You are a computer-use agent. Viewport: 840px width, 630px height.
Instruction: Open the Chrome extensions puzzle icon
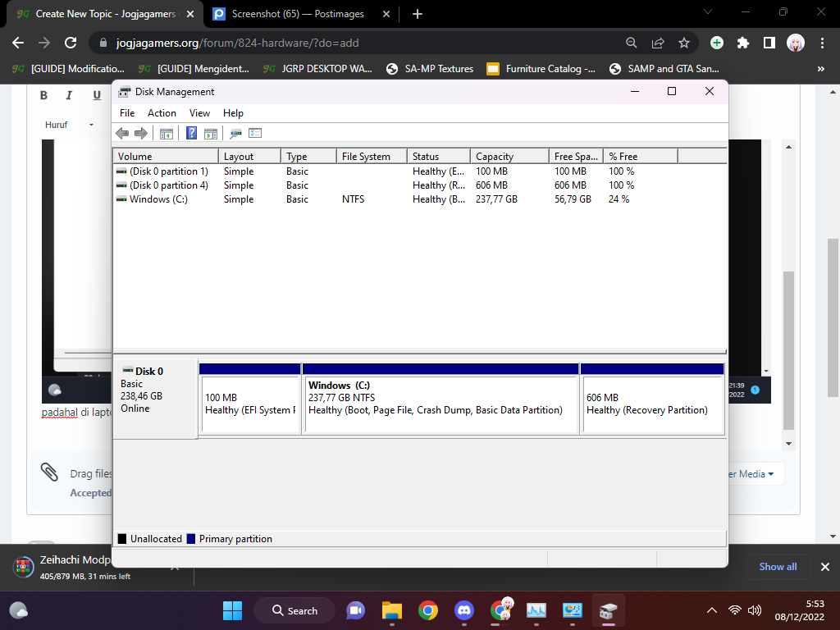pyautogui.click(x=743, y=43)
